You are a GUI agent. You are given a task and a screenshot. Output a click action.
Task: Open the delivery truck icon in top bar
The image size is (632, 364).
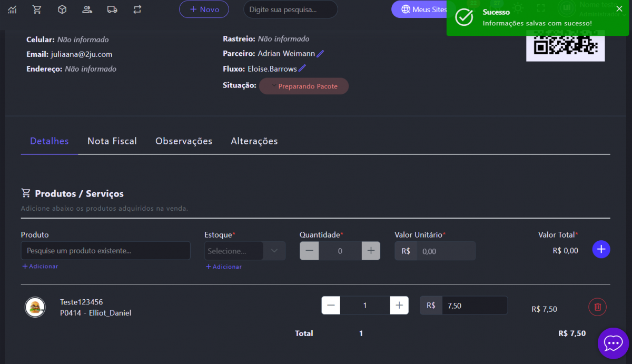click(112, 9)
